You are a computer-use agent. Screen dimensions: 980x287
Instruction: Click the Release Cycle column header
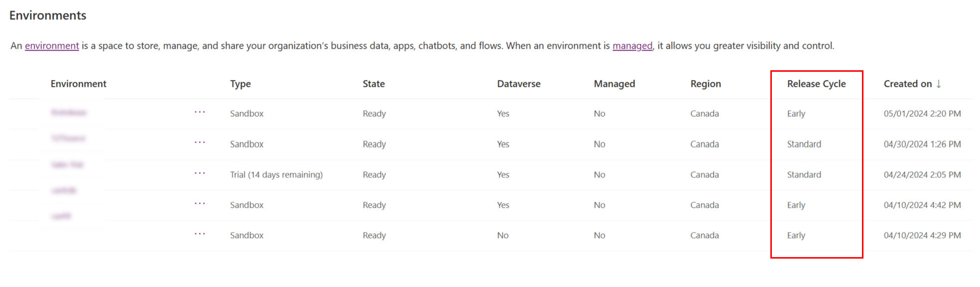pos(816,84)
